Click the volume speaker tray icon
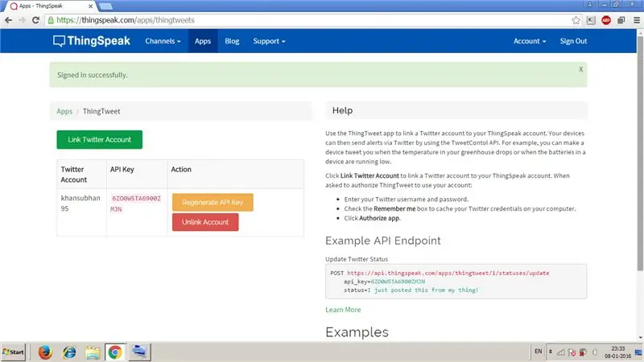Screen dimensions: 644x362 (x=594, y=352)
